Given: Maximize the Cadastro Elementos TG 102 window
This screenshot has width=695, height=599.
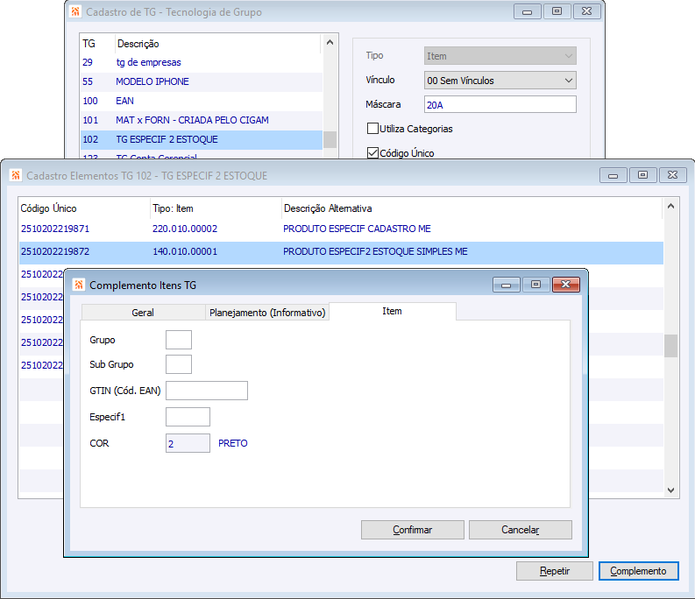Looking at the screenshot, I should [643, 175].
